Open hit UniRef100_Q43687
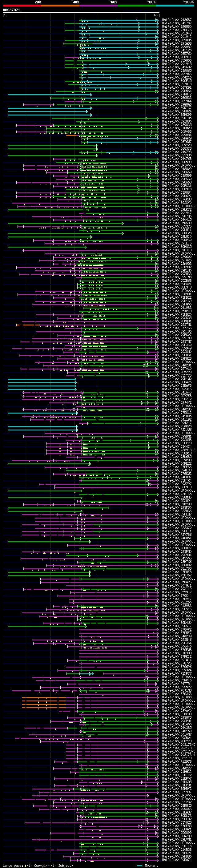This screenshot has height=868, width=197. (x=177, y=20)
